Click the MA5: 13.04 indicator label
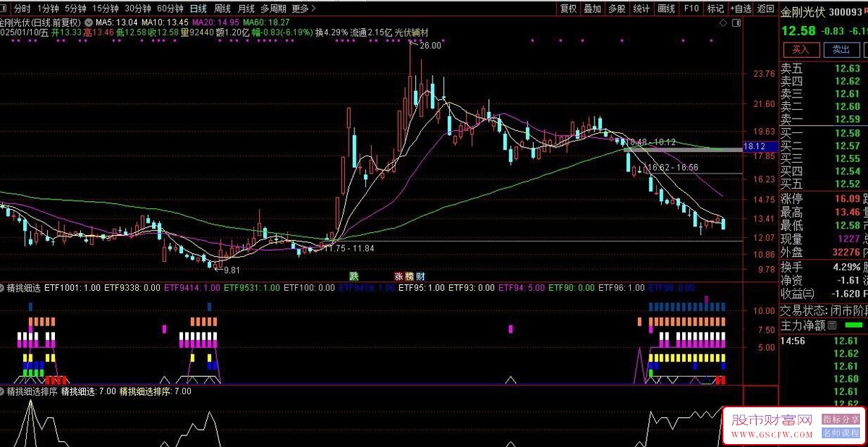Screen dimensions: 868x447 pyautogui.click(x=116, y=22)
